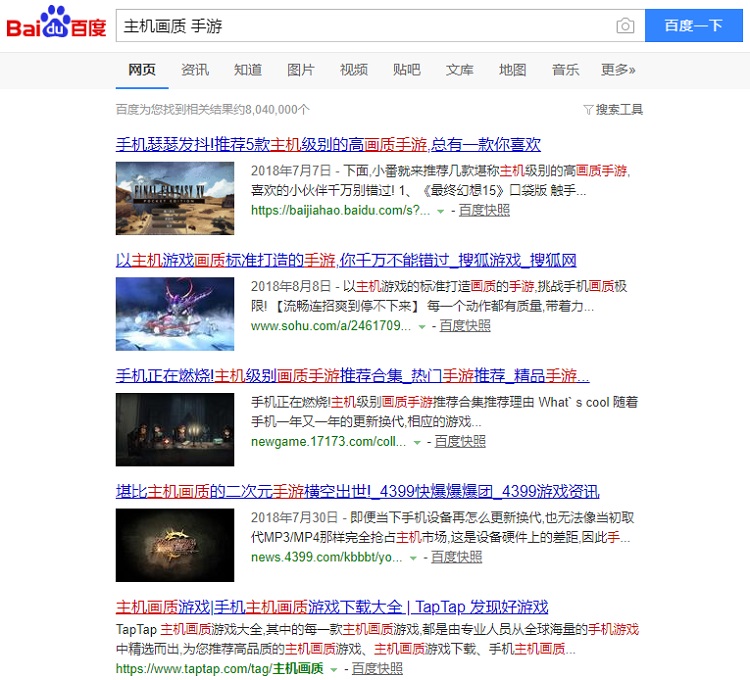This screenshot has height=680, width=750.
Task: Expand arrow next to news.4399.com URL
Action: (413, 559)
